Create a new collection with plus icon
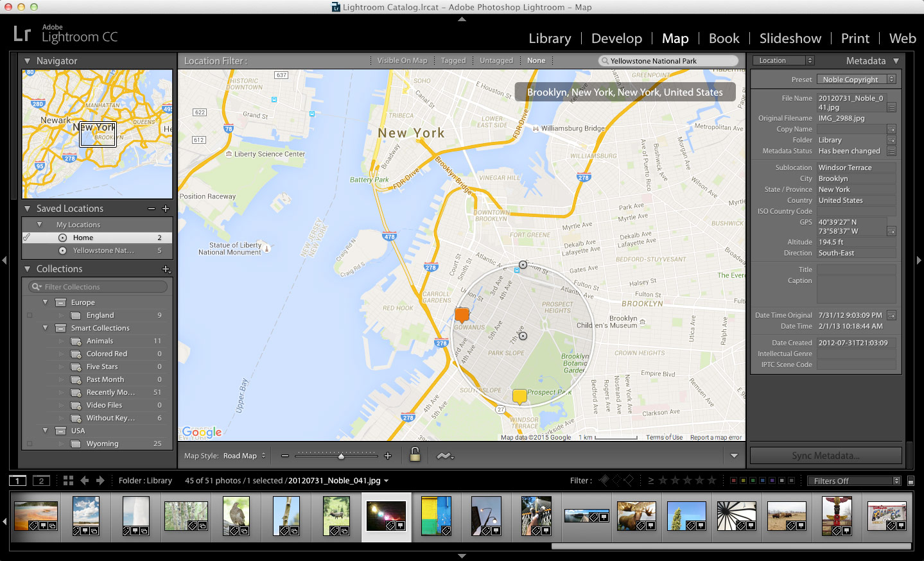The width and height of the screenshot is (924, 561). click(x=166, y=269)
